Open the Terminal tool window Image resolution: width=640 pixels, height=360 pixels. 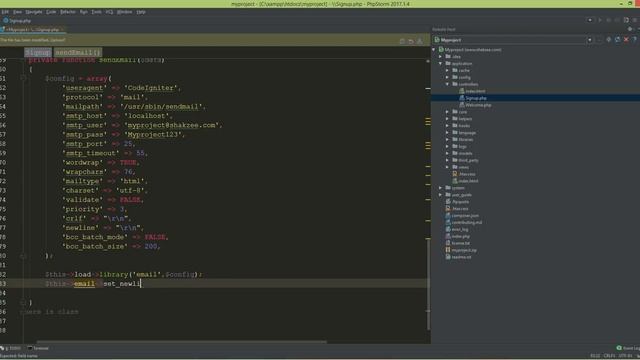tap(38, 348)
